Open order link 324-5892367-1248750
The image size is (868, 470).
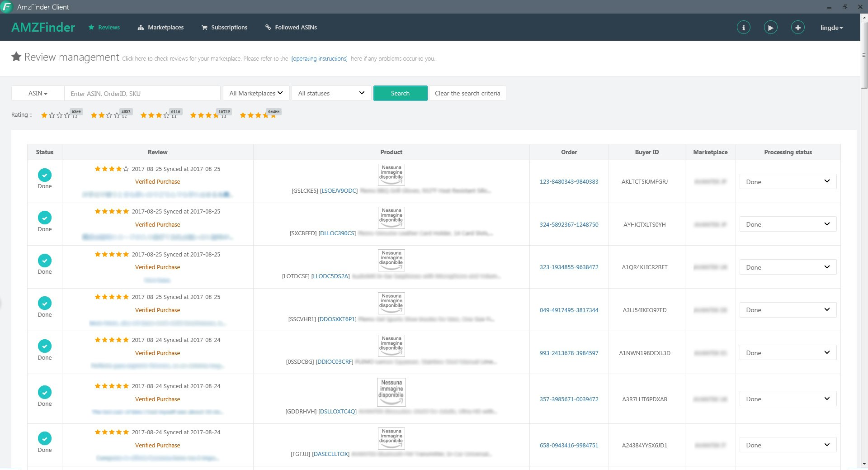coord(569,224)
